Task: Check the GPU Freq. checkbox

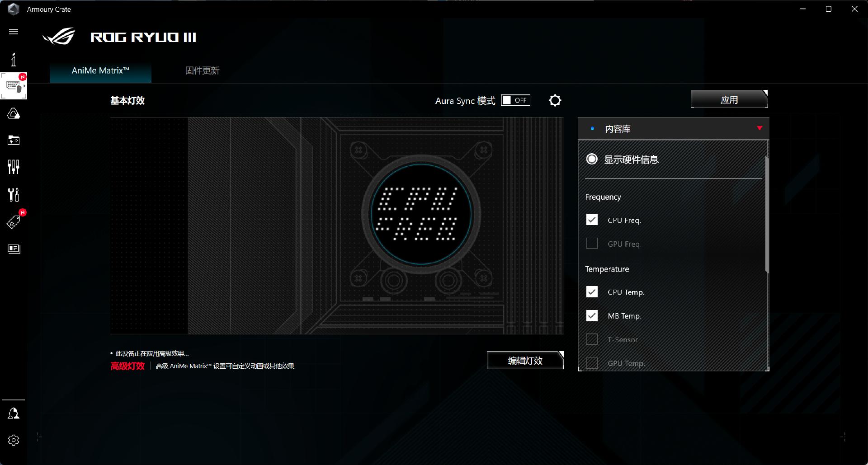Action: click(592, 244)
